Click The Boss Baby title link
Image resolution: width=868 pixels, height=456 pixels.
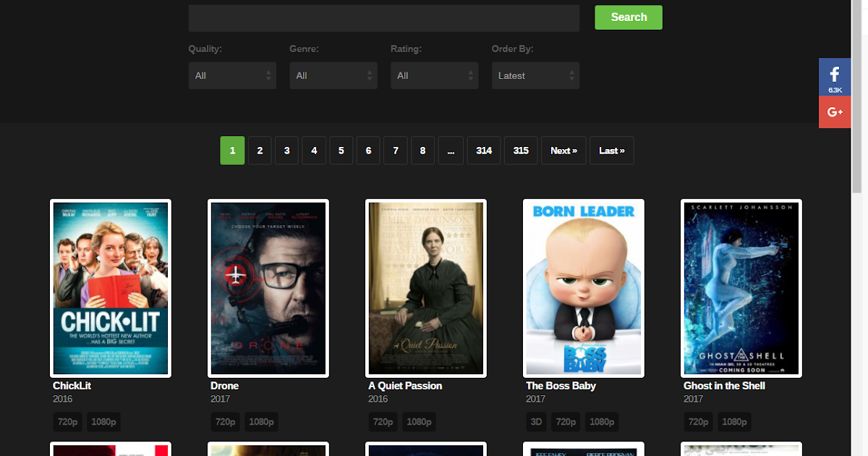coord(561,386)
